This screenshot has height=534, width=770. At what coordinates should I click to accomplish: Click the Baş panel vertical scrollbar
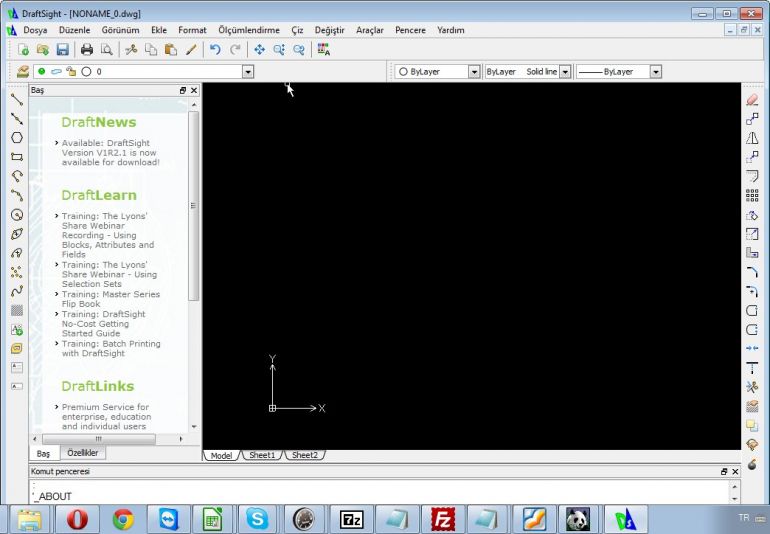[x=193, y=206]
